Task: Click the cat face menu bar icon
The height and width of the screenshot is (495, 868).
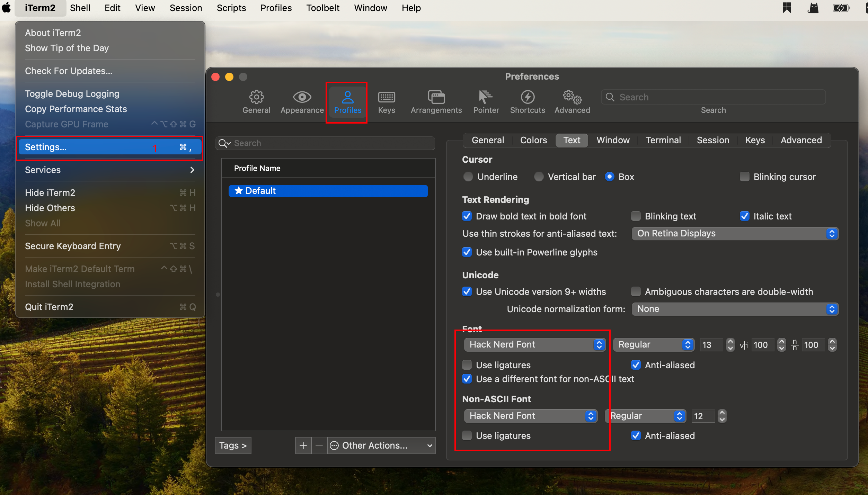Action: click(813, 8)
